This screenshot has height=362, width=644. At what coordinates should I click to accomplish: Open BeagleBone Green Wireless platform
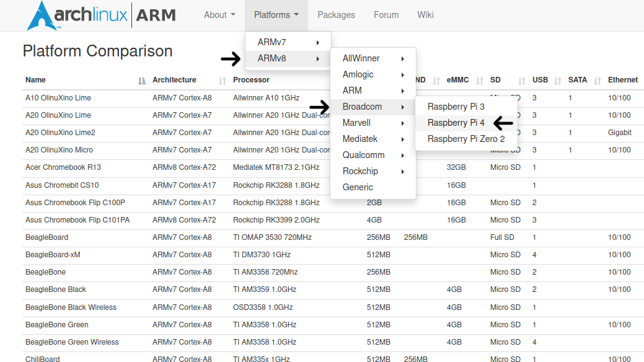click(x=72, y=342)
